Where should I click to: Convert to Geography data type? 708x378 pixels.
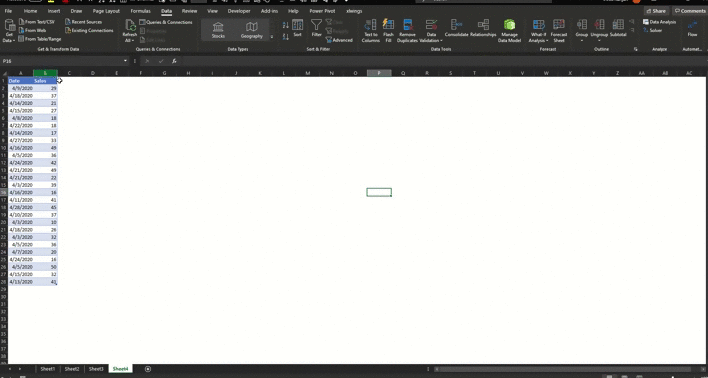coord(252,30)
